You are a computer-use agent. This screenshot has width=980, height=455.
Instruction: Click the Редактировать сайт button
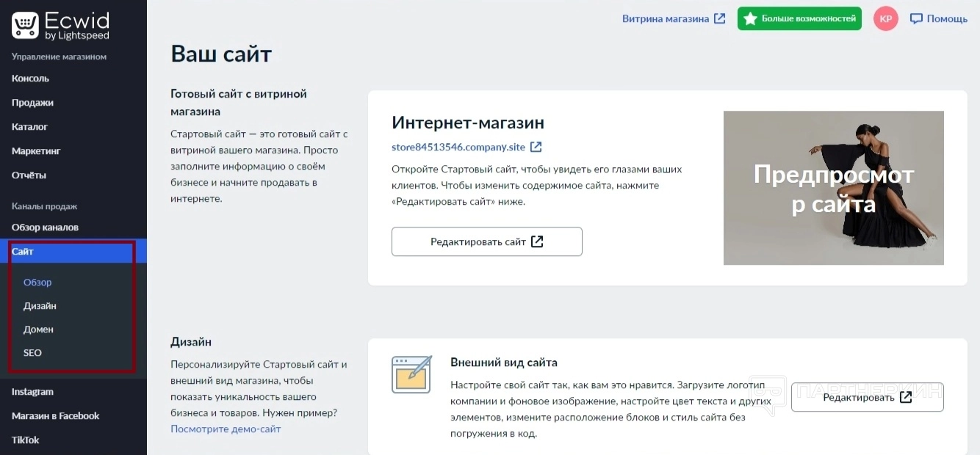487,241
